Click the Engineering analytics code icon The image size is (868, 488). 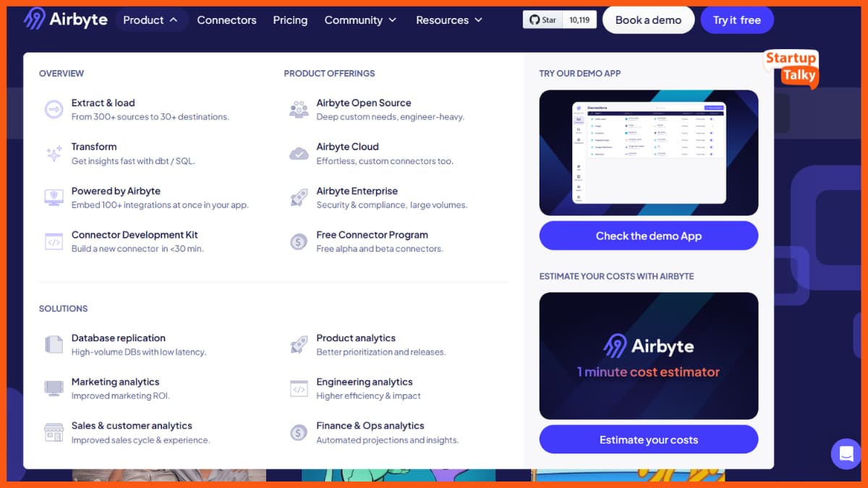[x=299, y=388]
